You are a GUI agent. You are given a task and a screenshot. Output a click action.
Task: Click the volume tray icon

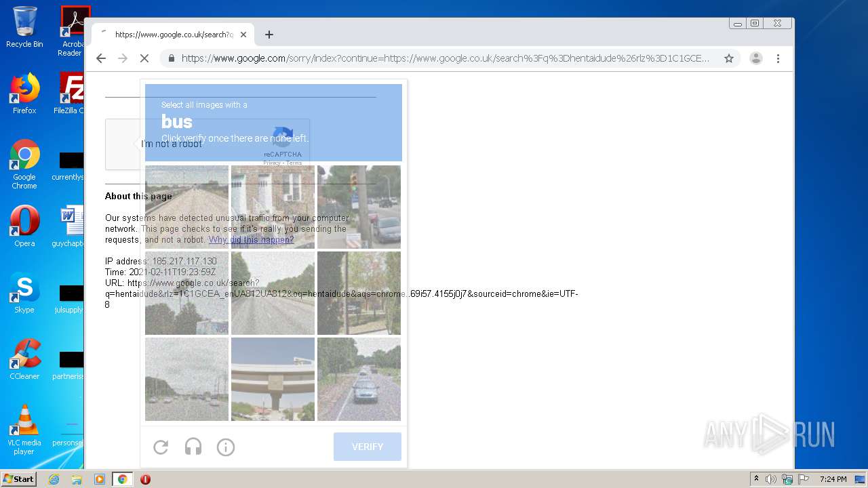[771, 479]
